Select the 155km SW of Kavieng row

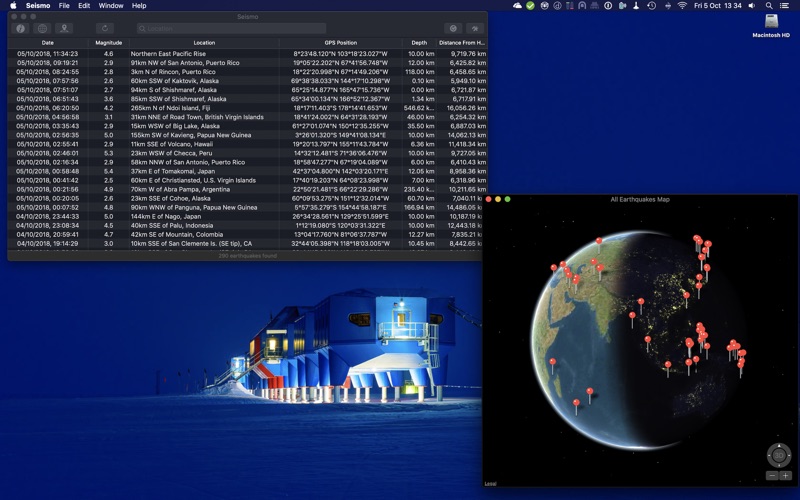click(x=247, y=135)
